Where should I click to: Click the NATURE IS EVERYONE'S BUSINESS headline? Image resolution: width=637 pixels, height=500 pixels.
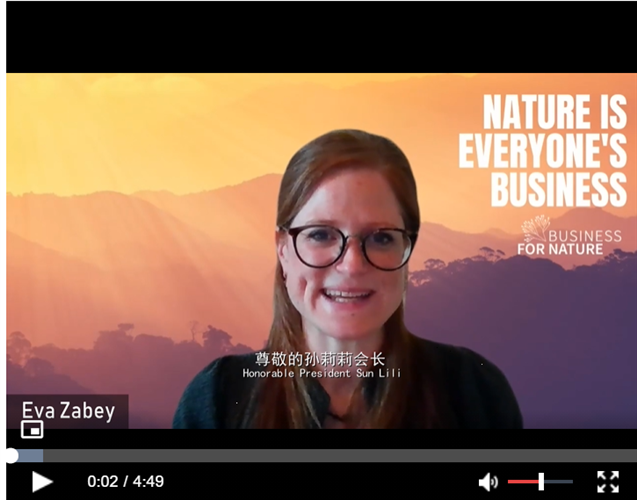543,150
